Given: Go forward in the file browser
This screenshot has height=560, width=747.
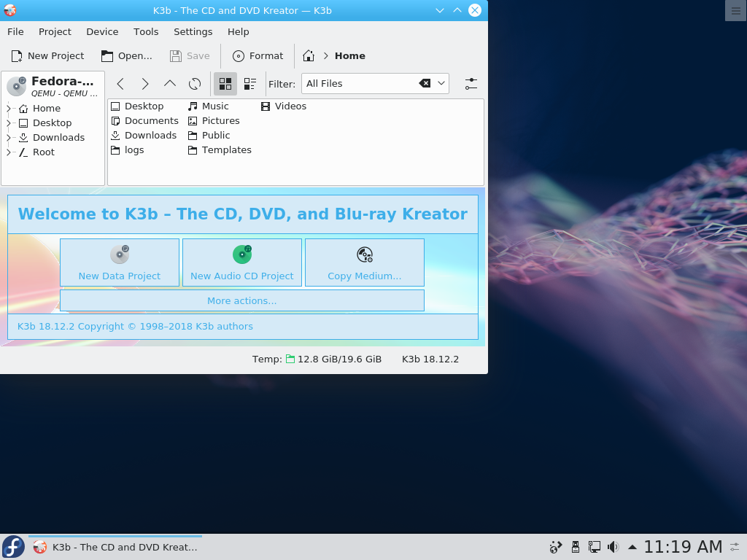Looking at the screenshot, I should pos(145,84).
